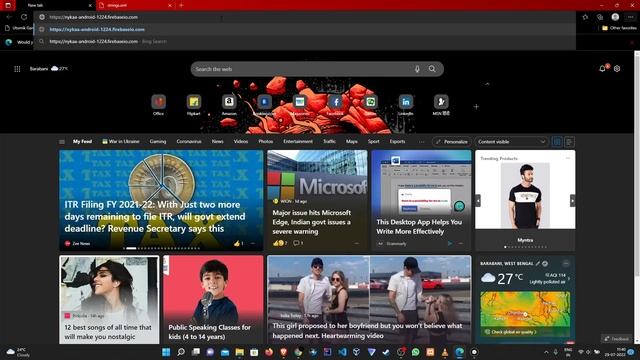Select the Coronavirus feed tab
Viewport: 640px width, 360px height.
[189, 141]
